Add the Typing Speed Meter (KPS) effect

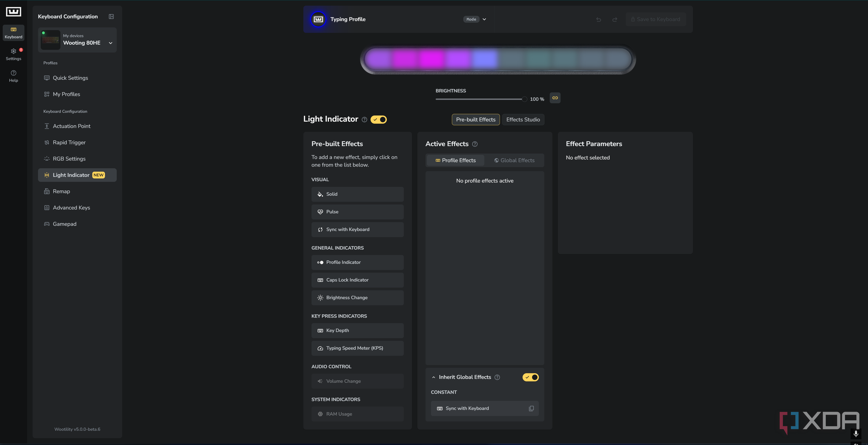(x=357, y=348)
